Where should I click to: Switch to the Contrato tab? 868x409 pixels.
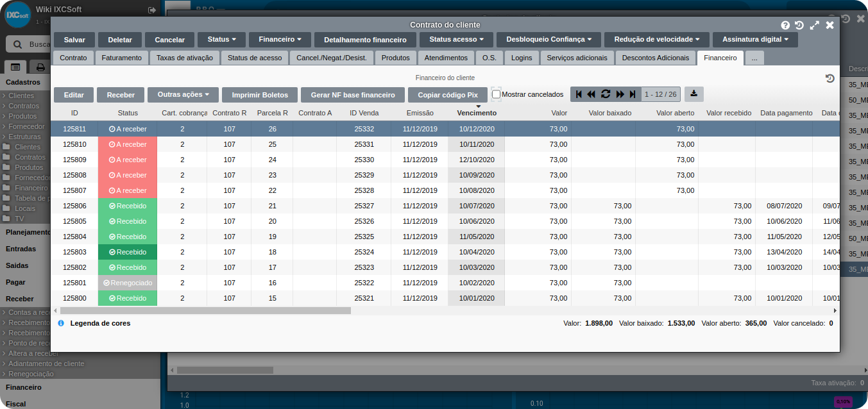pyautogui.click(x=73, y=58)
